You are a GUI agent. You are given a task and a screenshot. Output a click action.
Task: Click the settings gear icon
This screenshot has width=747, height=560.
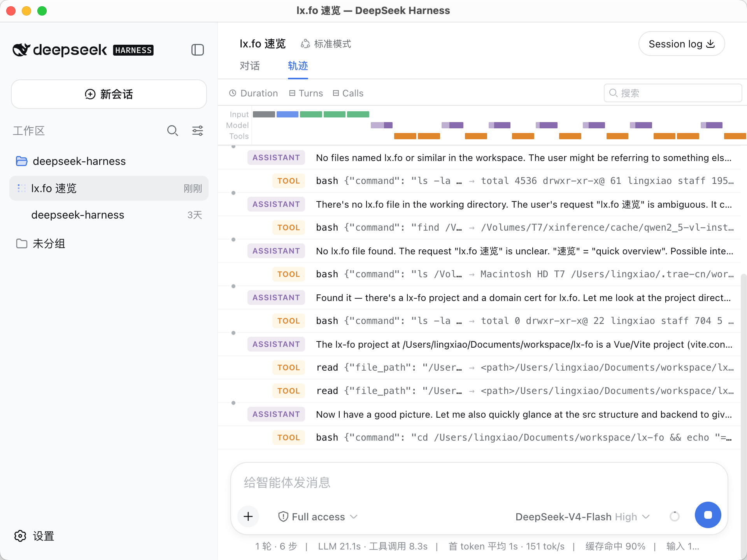(20, 536)
